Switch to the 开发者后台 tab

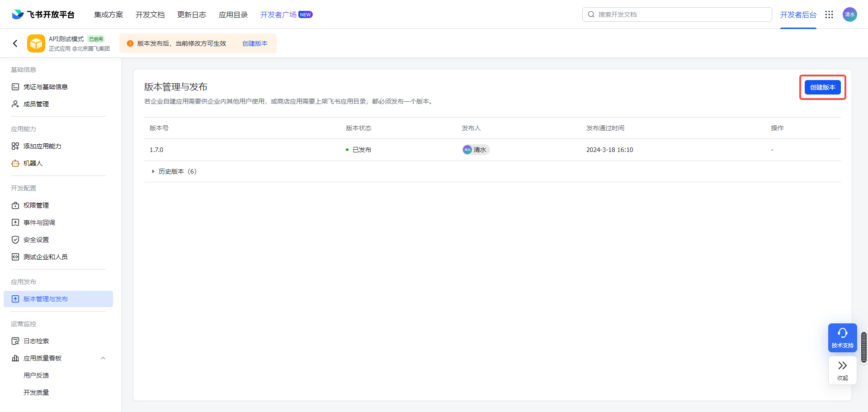pyautogui.click(x=798, y=14)
